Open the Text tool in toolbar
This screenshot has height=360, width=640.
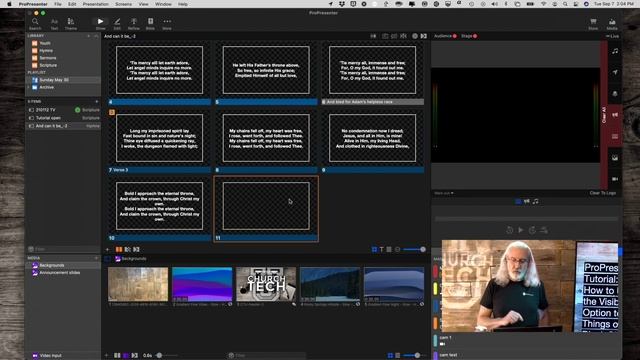click(x=54, y=24)
